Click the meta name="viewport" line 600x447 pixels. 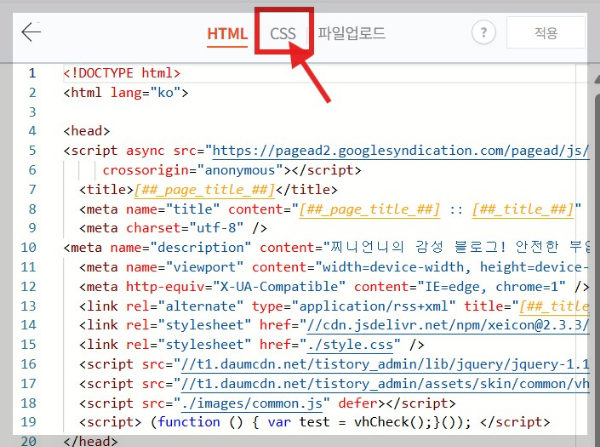click(x=334, y=268)
